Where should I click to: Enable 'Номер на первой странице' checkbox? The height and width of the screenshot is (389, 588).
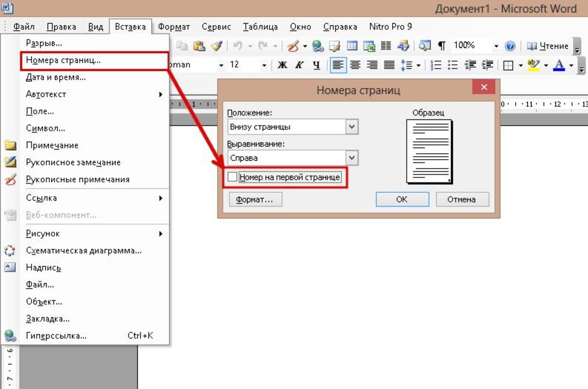[x=233, y=177]
